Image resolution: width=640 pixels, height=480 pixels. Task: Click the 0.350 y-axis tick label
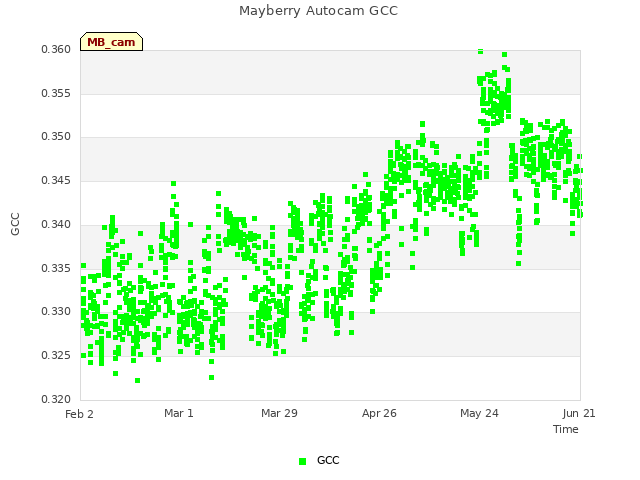[x=56, y=137]
